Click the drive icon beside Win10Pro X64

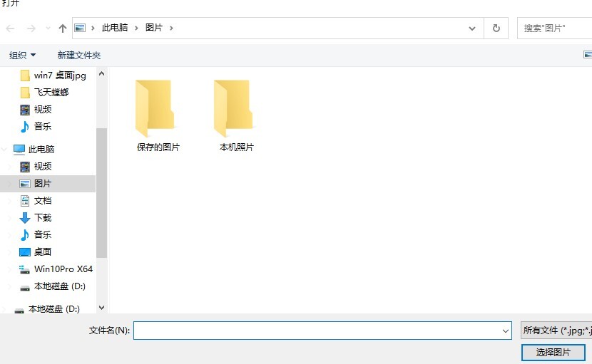tap(24, 269)
